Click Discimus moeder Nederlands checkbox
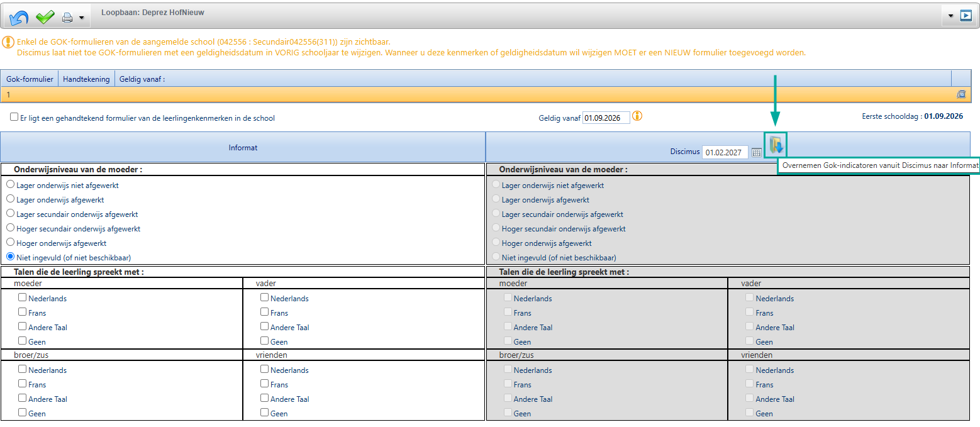Image resolution: width=980 pixels, height=427 pixels. (508, 297)
